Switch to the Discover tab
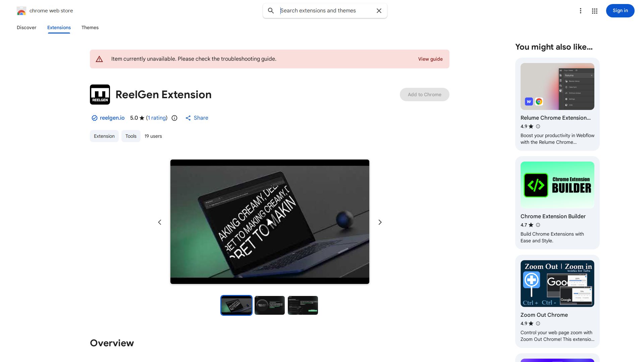The width and height of the screenshot is (644, 362). pyautogui.click(x=26, y=27)
